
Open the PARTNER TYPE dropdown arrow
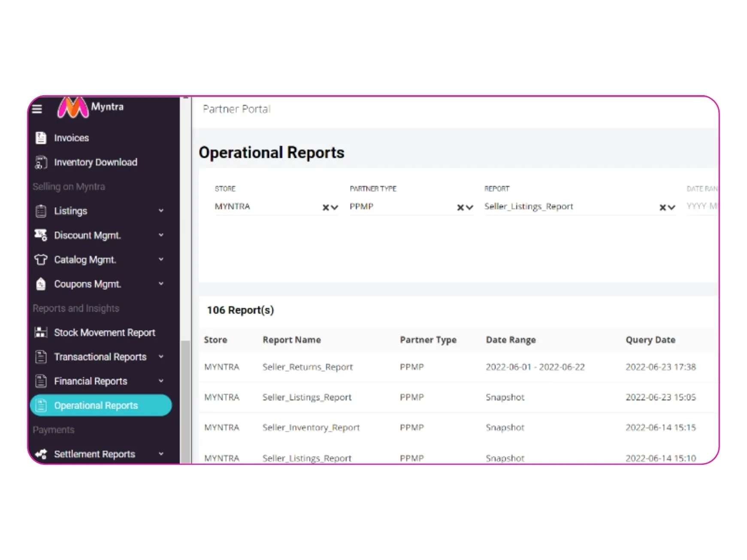pyautogui.click(x=470, y=208)
